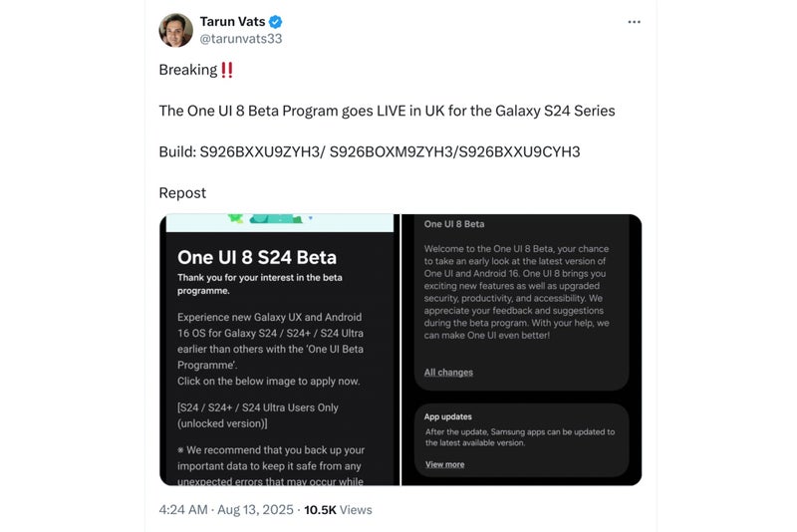The width and height of the screenshot is (797, 532).
Task: Open the right One UI 8 Beta screenshot
Action: click(521, 350)
